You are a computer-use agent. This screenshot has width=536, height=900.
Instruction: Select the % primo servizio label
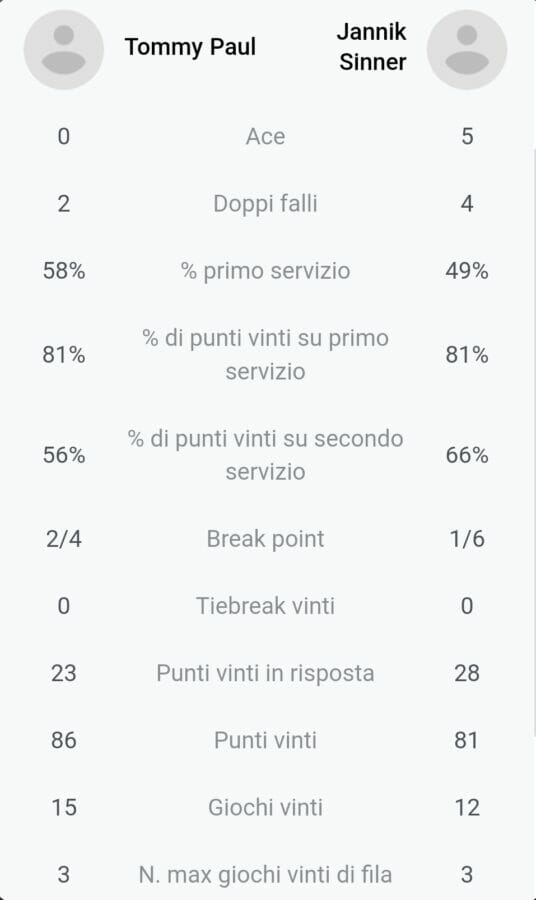[x=265, y=271]
